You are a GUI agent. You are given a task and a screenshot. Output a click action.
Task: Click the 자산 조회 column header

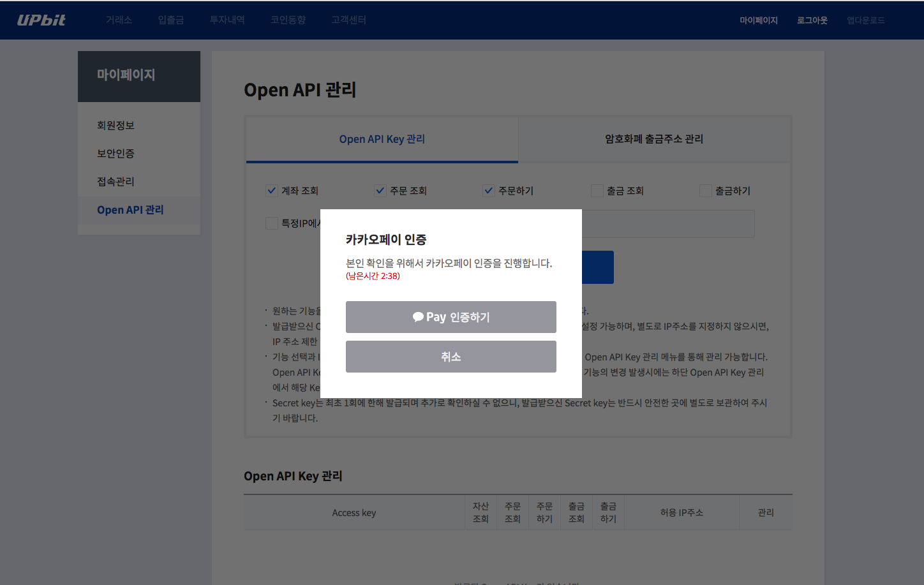[x=481, y=513]
